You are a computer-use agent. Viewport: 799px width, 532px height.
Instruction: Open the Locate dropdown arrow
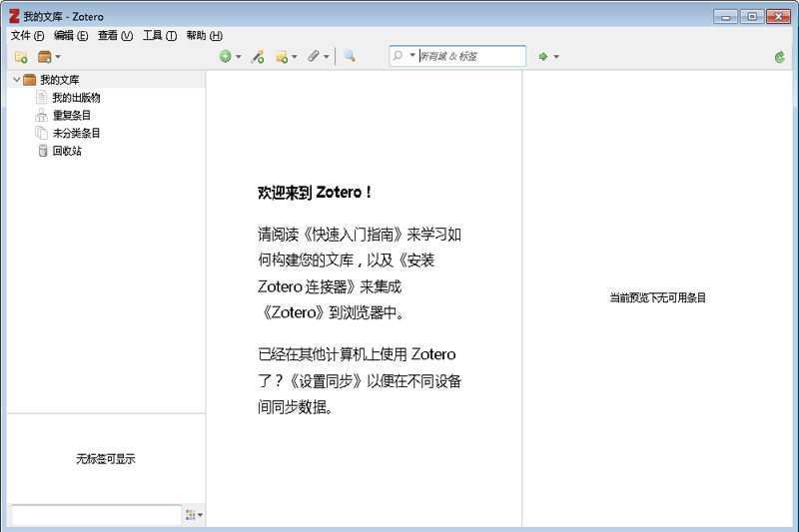pyautogui.click(x=556, y=57)
